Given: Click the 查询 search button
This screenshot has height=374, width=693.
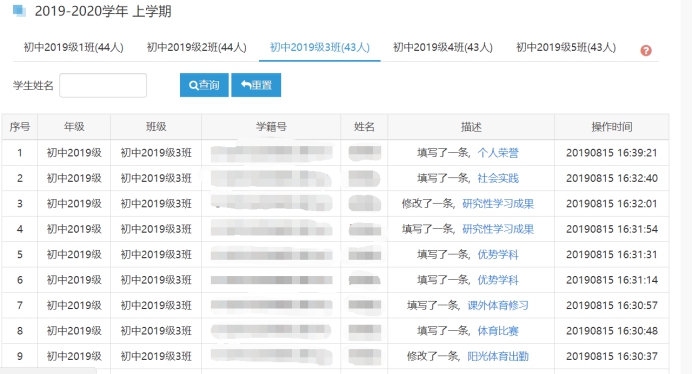Looking at the screenshot, I should [x=204, y=85].
